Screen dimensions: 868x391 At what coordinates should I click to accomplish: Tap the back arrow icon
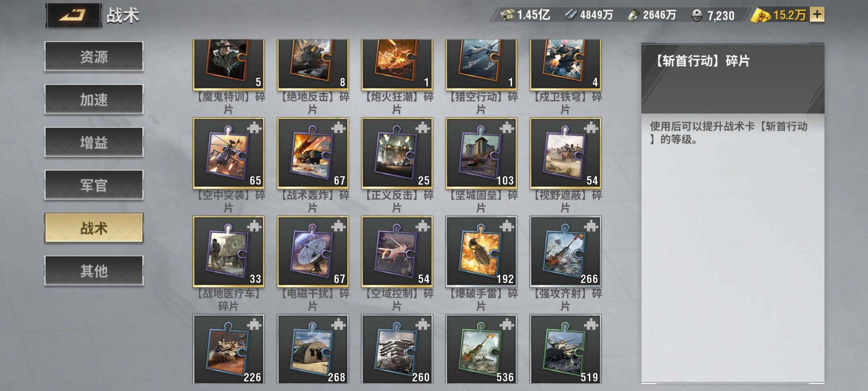[73, 15]
